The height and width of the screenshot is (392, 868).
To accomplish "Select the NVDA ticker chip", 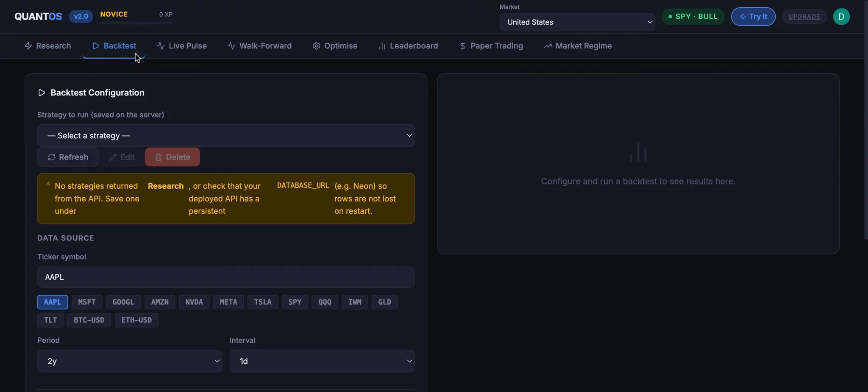I will 194,302.
